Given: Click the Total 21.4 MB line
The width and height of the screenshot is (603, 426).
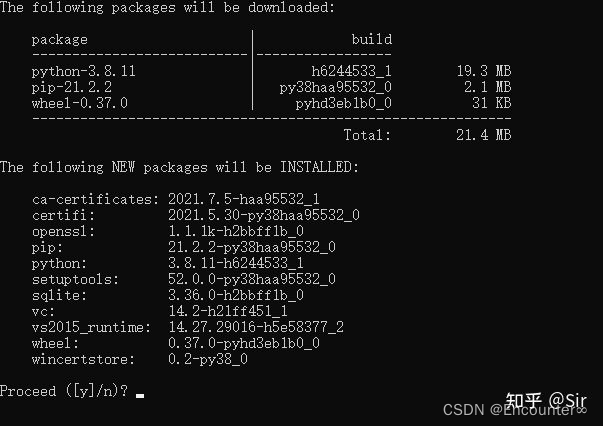Looking at the screenshot, I should pyautogui.click(x=427, y=135).
